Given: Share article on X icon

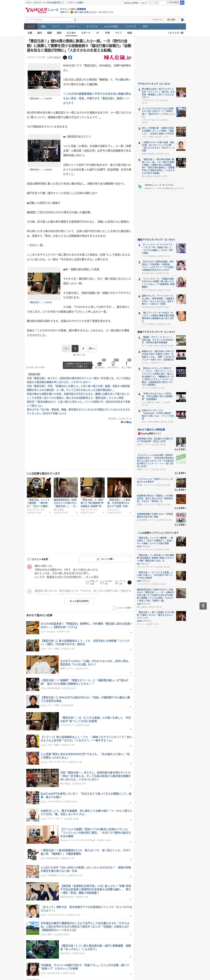Looking at the screenshot, I should click(x=64, y=57).
